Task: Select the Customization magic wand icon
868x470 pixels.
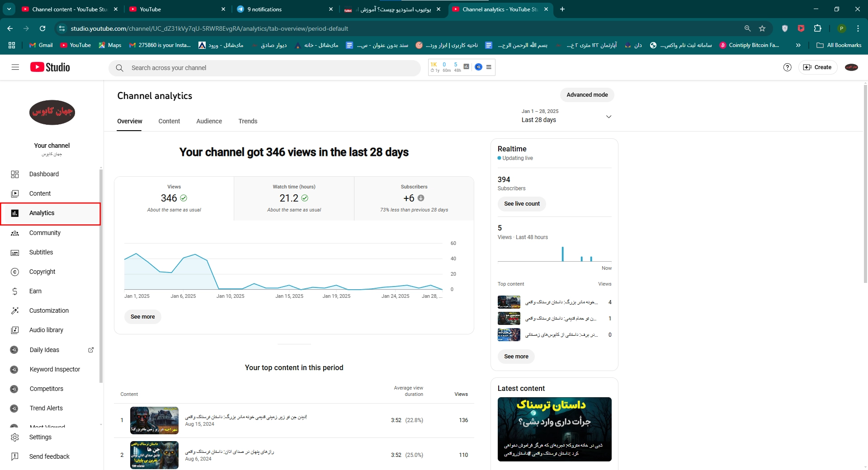Action: (15, 311)
